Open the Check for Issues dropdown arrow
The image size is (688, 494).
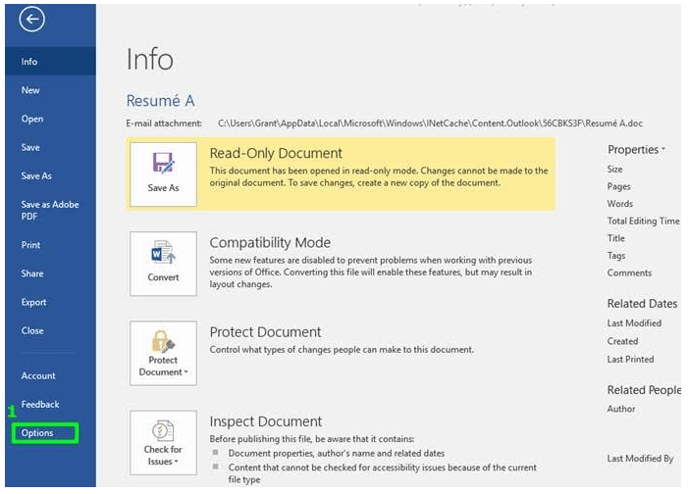click(x=176, y=462)
